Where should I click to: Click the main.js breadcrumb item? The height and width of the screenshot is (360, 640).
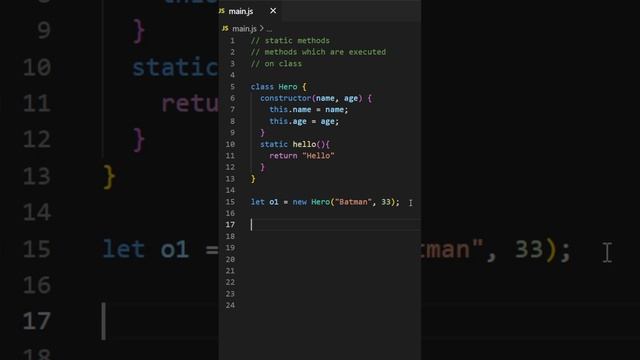[244, 29]
